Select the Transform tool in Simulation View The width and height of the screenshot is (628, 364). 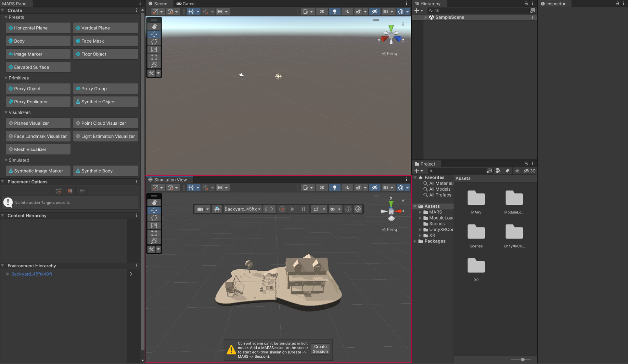coord(154,241)
